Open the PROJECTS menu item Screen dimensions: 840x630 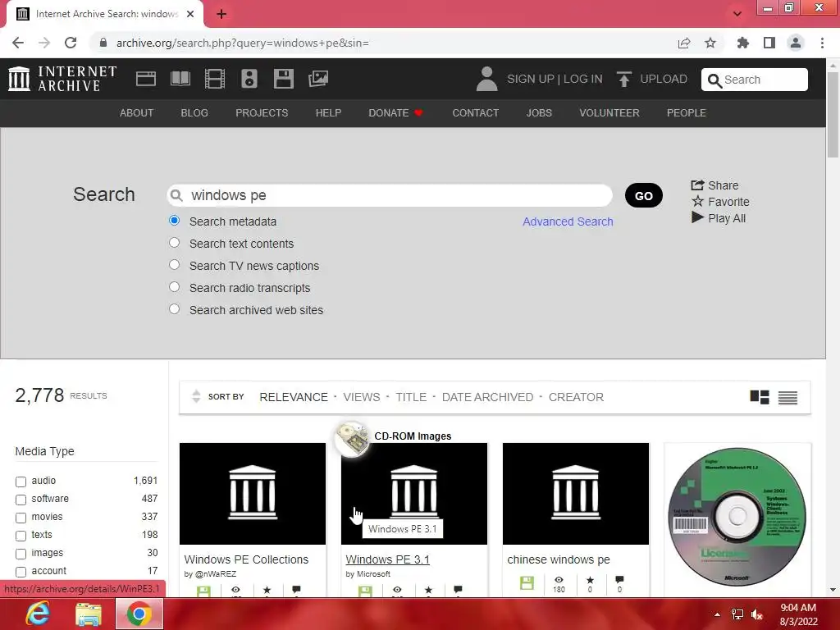[x=262, y=113]
